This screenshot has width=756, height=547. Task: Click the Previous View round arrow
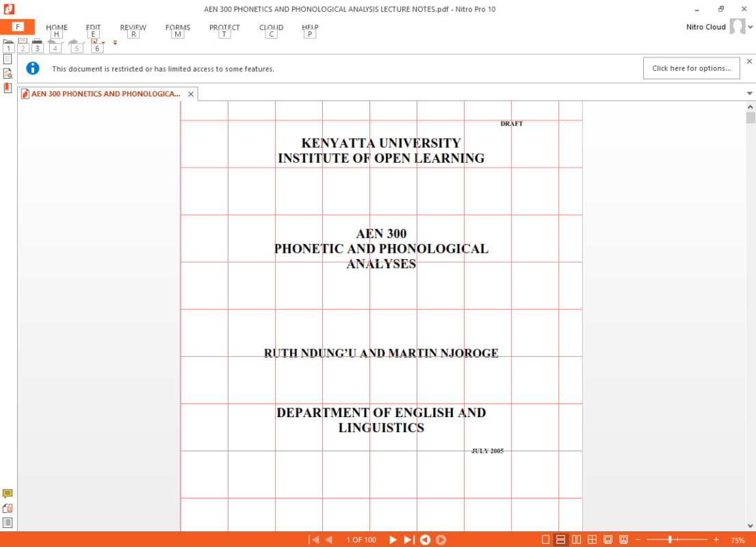[425, 539]
